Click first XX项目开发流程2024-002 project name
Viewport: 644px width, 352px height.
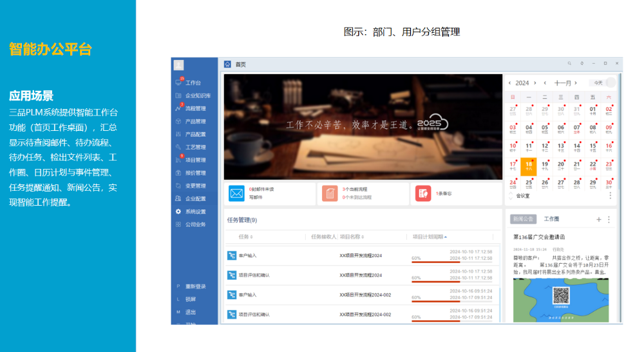tap(365, 295)
